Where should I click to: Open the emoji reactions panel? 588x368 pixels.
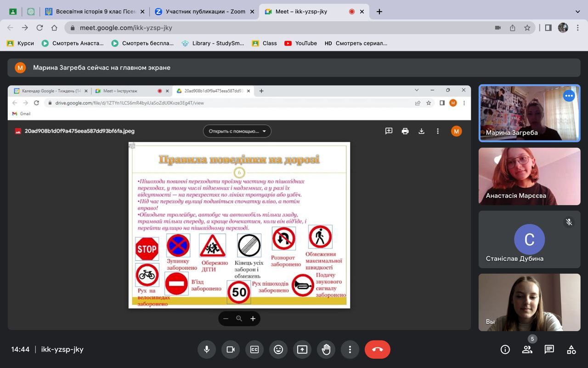[278, 350]
